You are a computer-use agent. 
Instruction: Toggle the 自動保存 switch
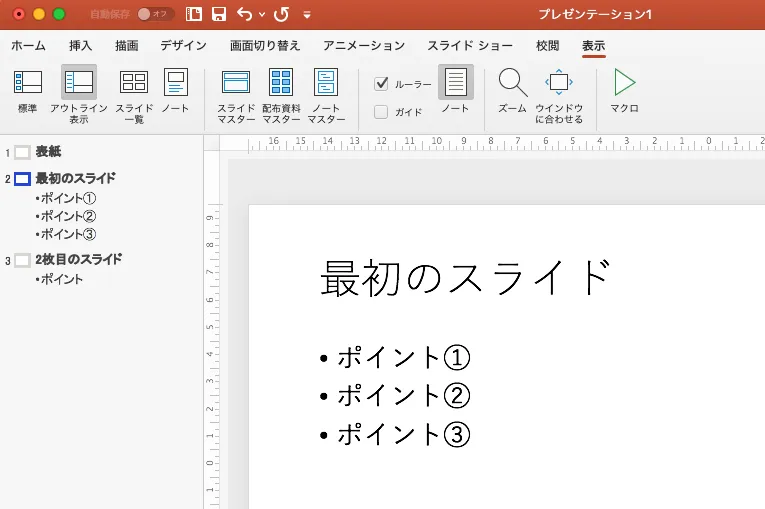[156, 14]
